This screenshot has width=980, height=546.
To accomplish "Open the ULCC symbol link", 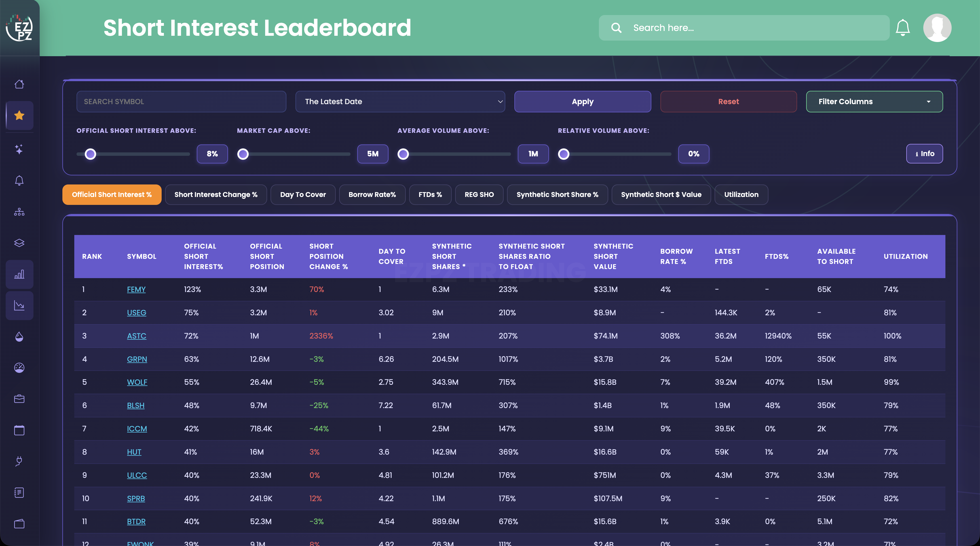I will point(137,475).
